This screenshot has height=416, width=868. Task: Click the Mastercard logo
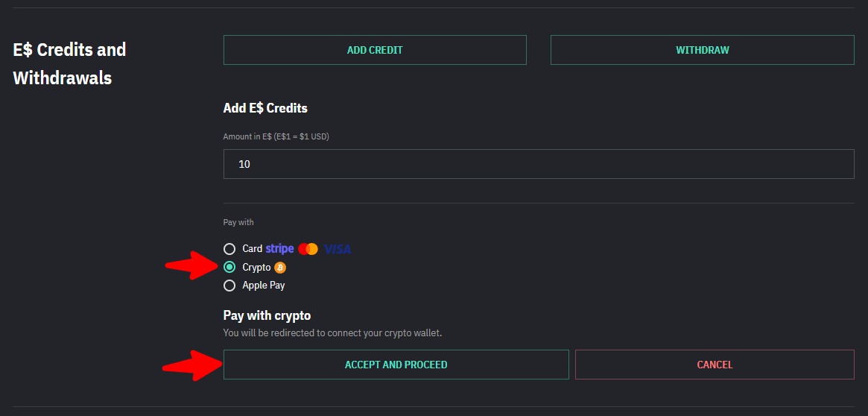tap(308, 249)
